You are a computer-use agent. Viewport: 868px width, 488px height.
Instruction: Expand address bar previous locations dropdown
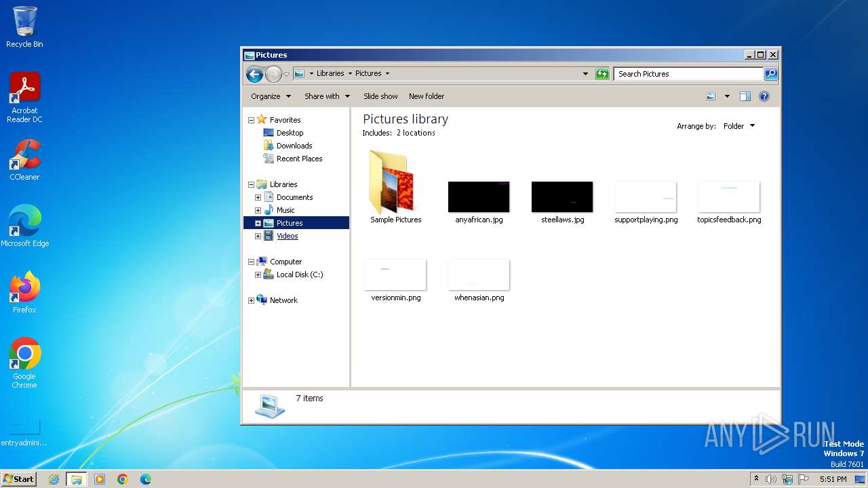pos(585,74)
